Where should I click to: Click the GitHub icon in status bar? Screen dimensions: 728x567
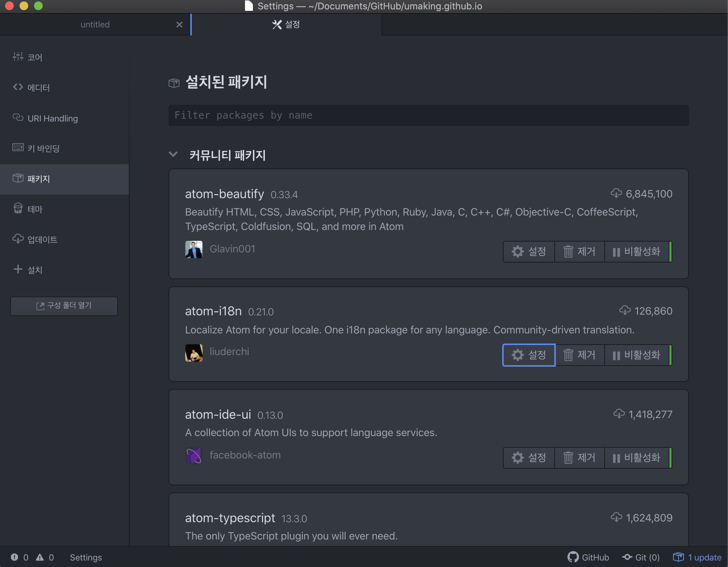[573, 557]
